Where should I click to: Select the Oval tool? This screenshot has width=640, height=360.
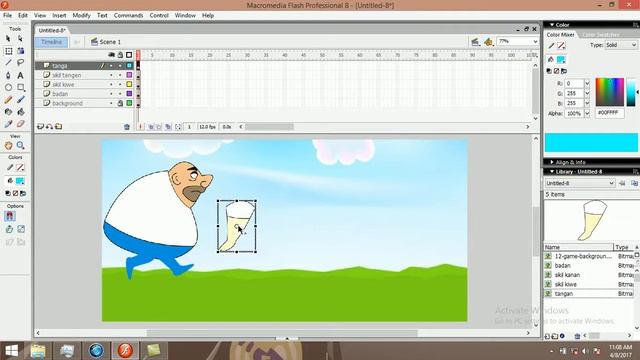(x=8, y=87)
